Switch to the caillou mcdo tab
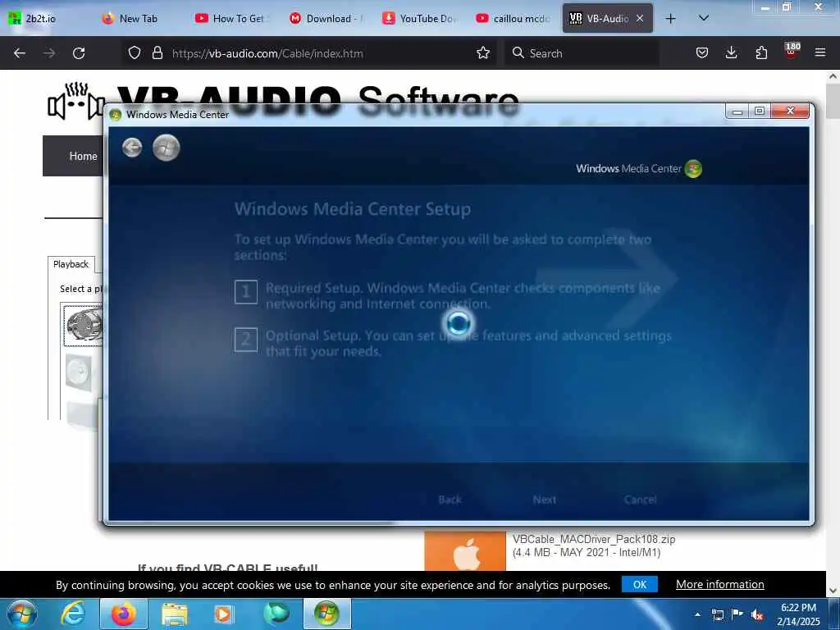The image size is (840, 630). [x=514, y=19]
